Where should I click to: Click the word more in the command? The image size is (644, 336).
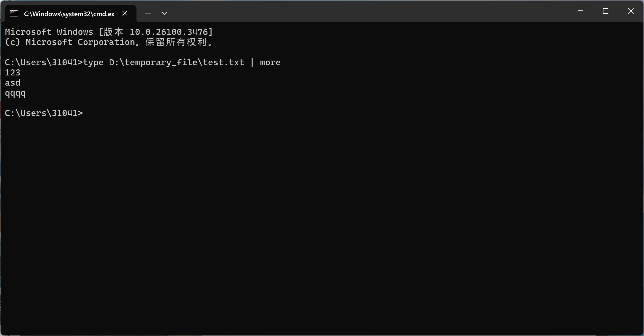pos(270,63)
